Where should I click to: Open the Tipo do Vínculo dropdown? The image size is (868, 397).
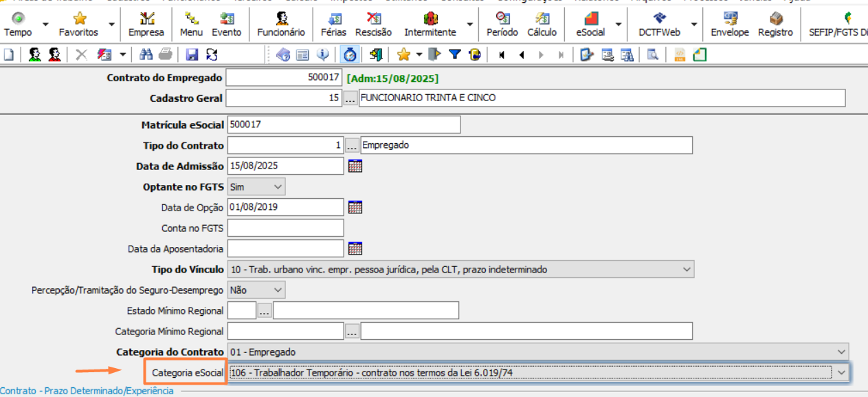coord(687,270)
